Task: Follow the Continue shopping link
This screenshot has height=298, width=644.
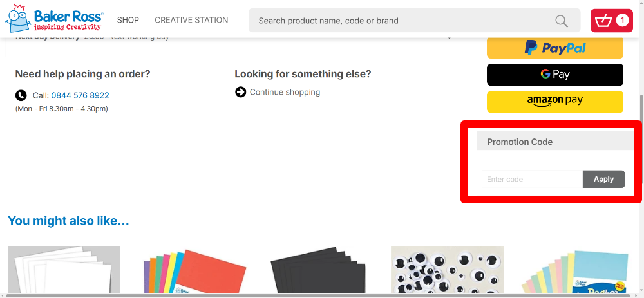Action: click(285, 92)
